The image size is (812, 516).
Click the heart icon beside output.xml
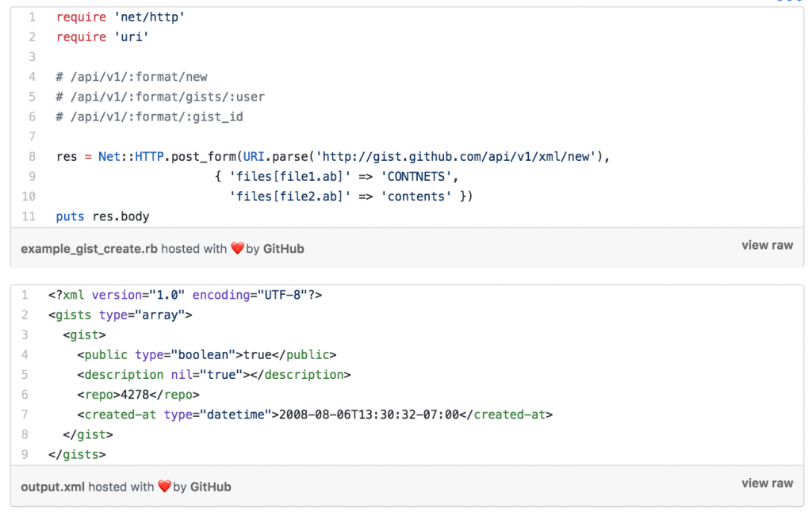(x=165, y=487)
